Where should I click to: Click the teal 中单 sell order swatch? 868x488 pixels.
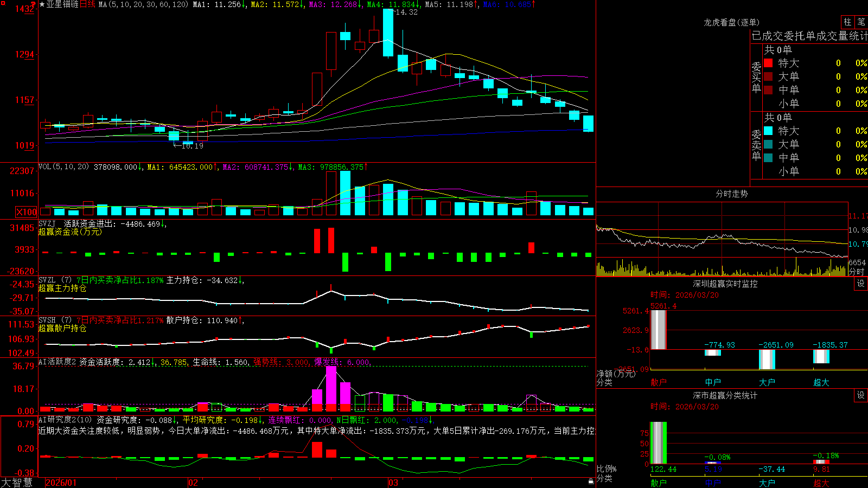768,158
